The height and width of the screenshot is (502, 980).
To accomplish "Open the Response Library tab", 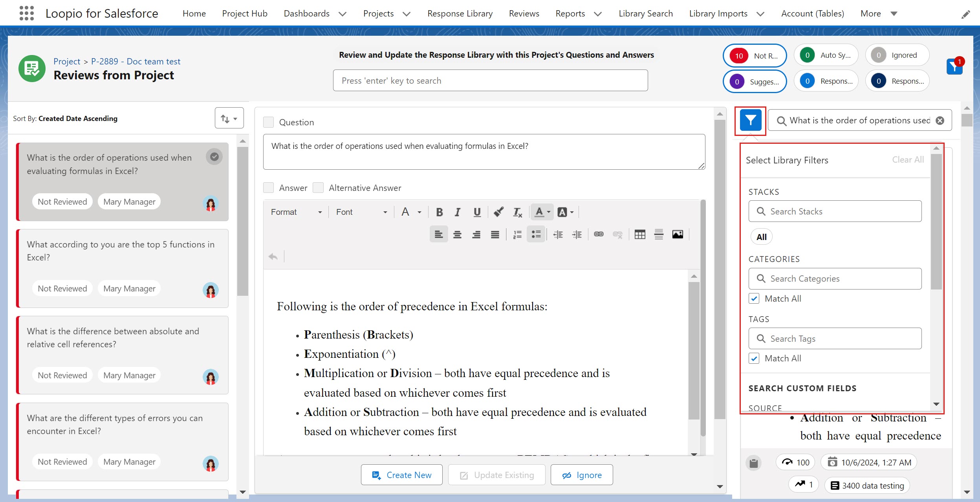I will [460, 13].
